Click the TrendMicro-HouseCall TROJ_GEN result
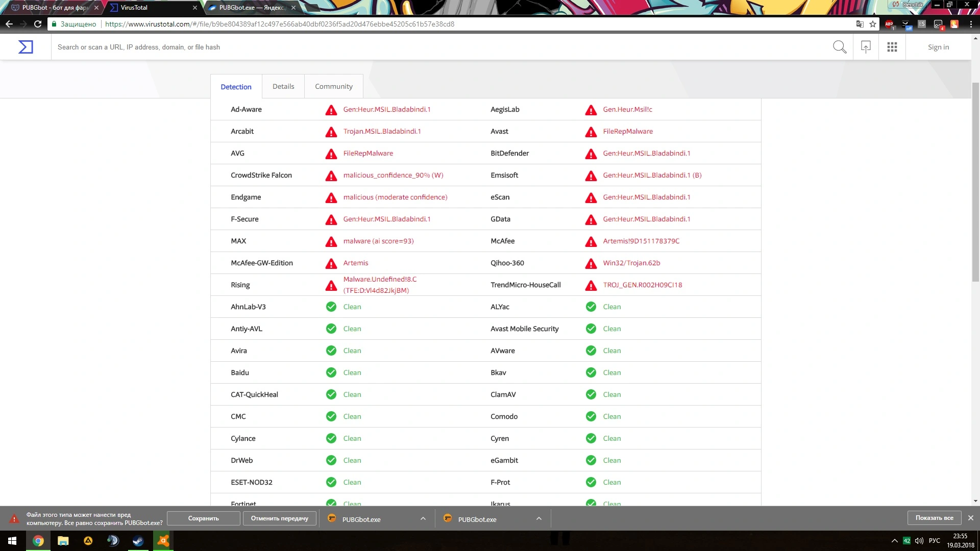This screenshot has height=551, width=980. coord(642,285)
